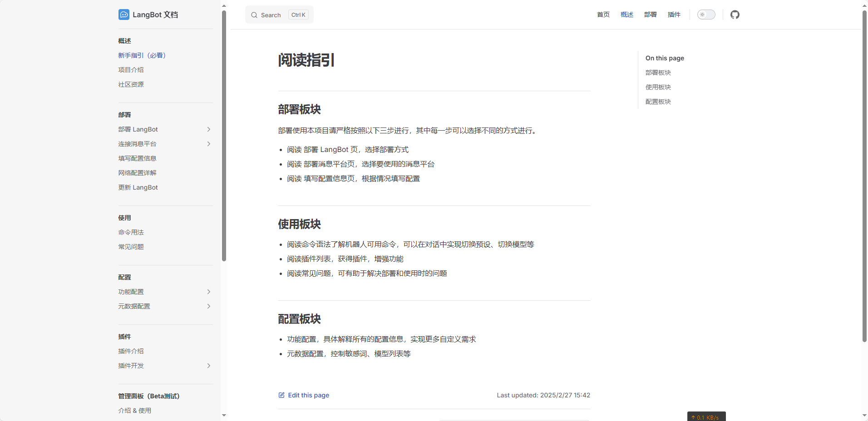The width and height of the screenshot is (868, 421).
Task: Click the pencil icon beside Edit this page
Action: [x=281, y=395]
